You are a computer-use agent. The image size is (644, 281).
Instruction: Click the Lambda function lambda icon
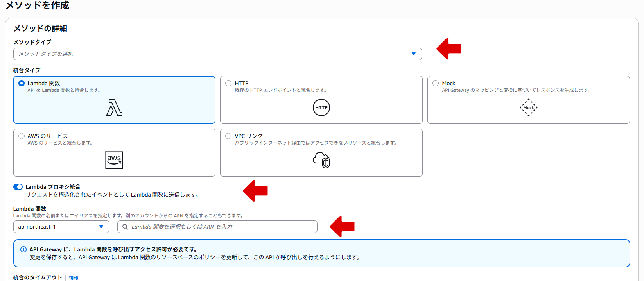coord(114,107)
